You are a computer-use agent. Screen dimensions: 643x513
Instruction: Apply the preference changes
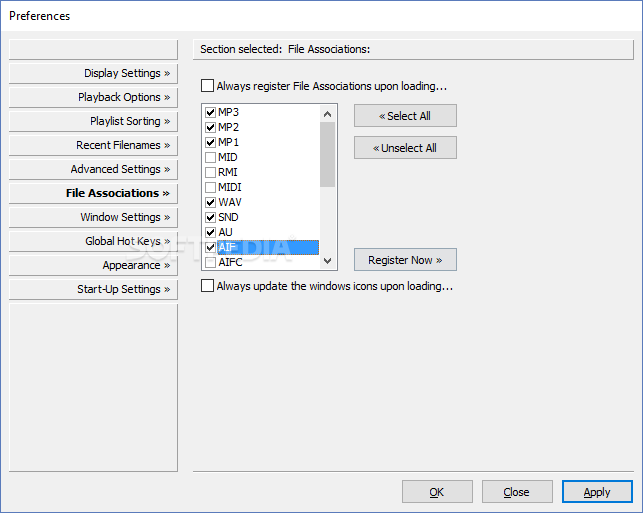pos(597,492)
